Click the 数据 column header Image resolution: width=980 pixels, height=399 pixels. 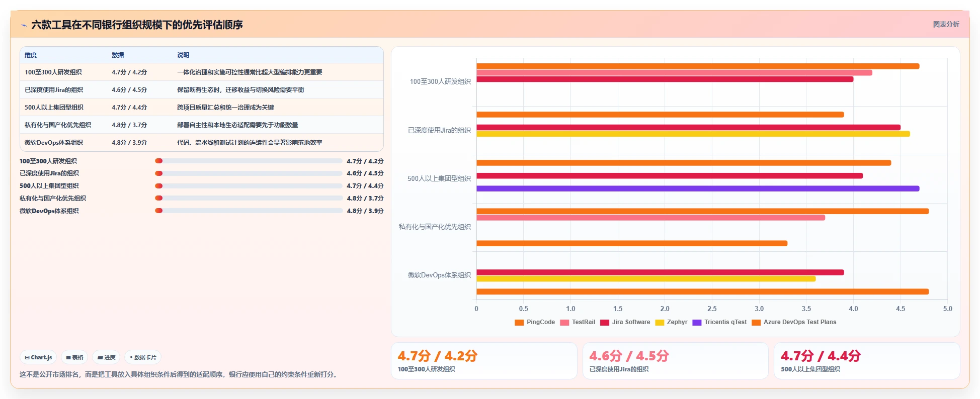pos(118,55)
